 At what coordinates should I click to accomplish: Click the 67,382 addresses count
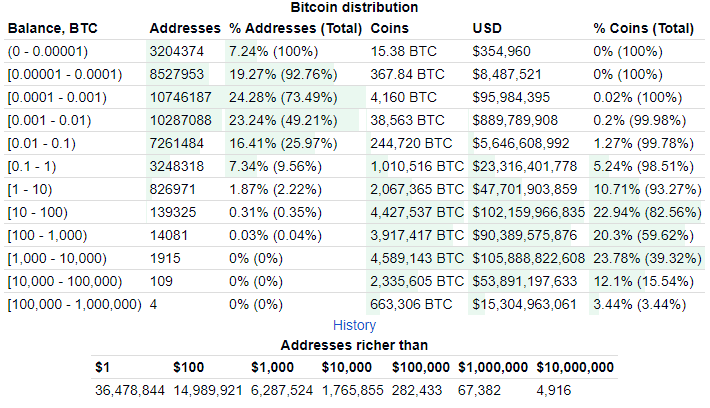[x=479, y=390]
